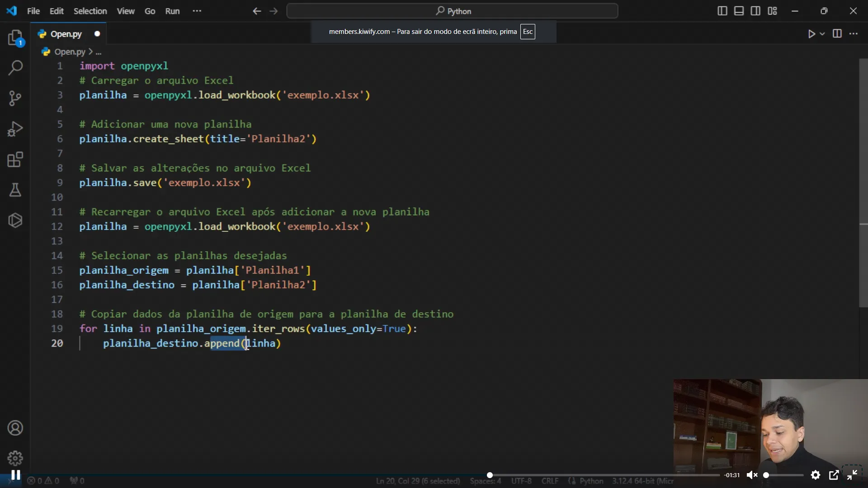Run Python file with play button
Viewport: 868px width, 488px height.
tap(811, 34)
